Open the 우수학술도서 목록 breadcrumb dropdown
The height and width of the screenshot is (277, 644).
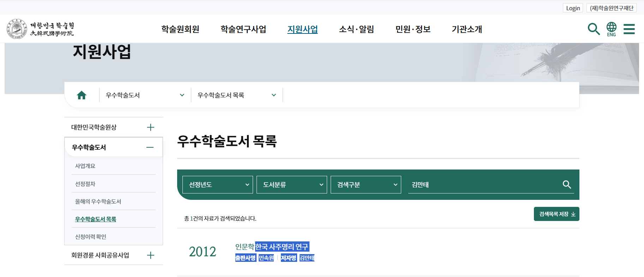click(x=237, y=95)
